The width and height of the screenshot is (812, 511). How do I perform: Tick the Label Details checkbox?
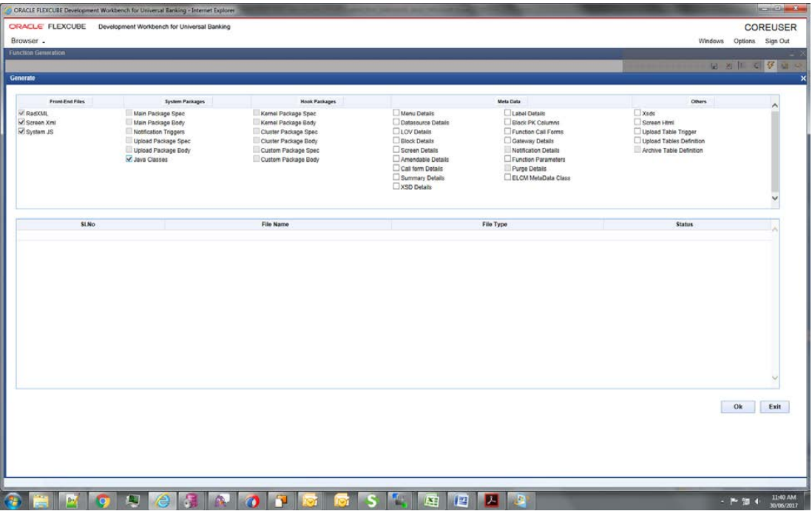click(x=507, y=112)
